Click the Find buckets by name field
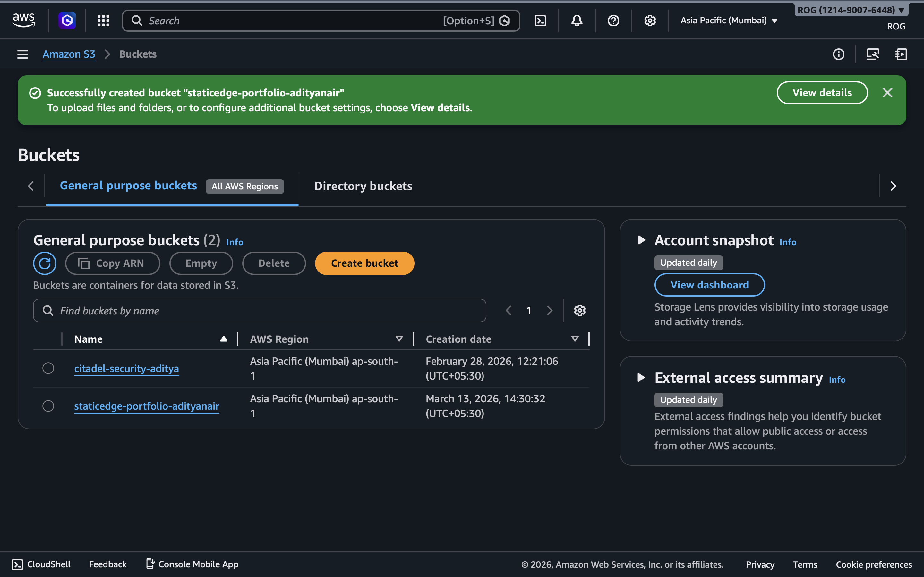 click(x=260, y=311)
